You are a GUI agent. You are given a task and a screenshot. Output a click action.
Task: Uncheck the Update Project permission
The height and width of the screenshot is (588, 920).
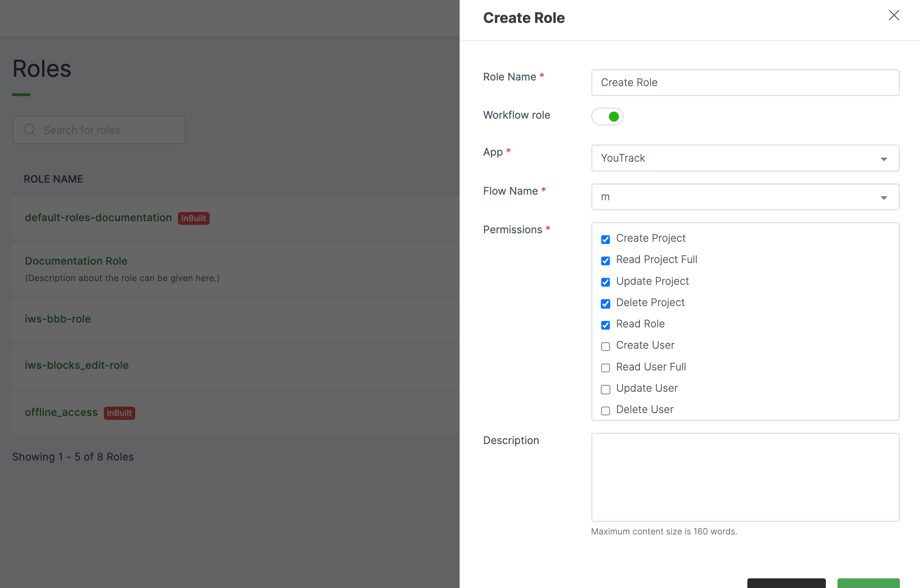605,282
